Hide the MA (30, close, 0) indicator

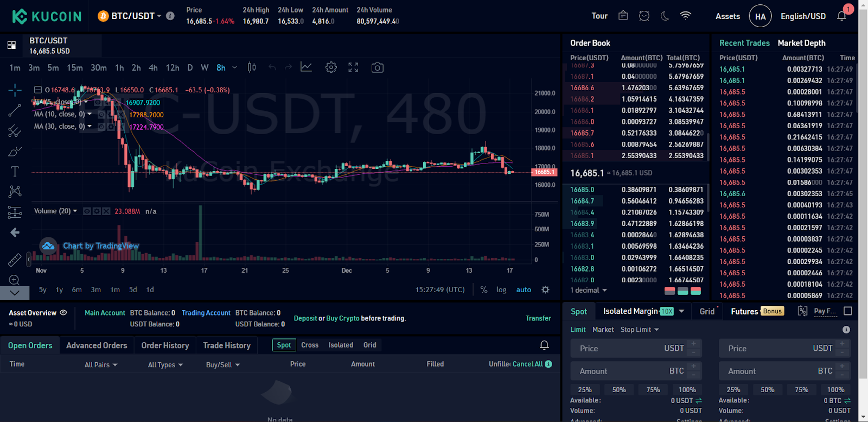101,127
